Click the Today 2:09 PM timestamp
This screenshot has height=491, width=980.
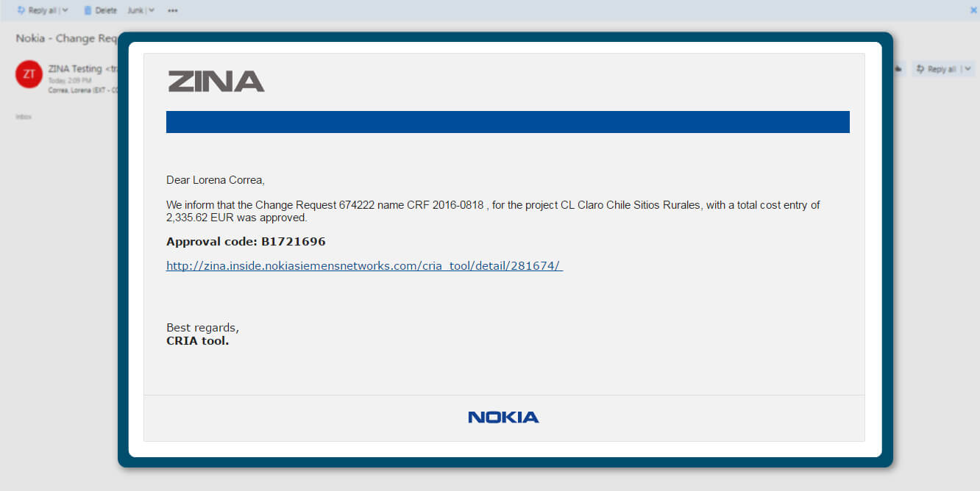pyautogui.click(x=70, y=80)
